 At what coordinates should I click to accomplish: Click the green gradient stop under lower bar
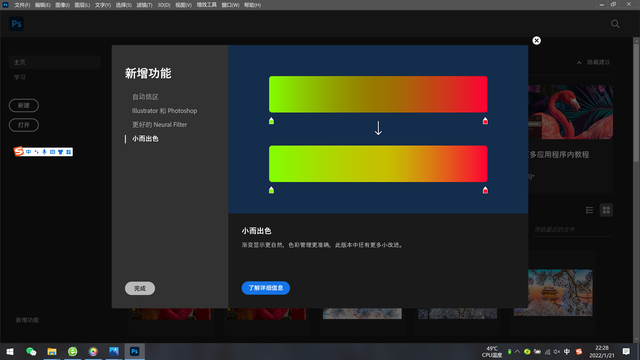tap(271, 190)
